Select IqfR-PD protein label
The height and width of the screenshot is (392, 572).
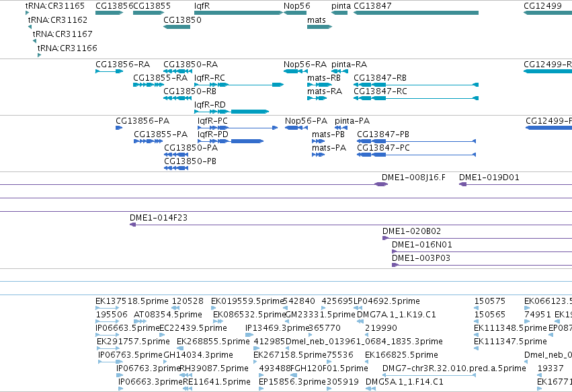pos(213,134)
